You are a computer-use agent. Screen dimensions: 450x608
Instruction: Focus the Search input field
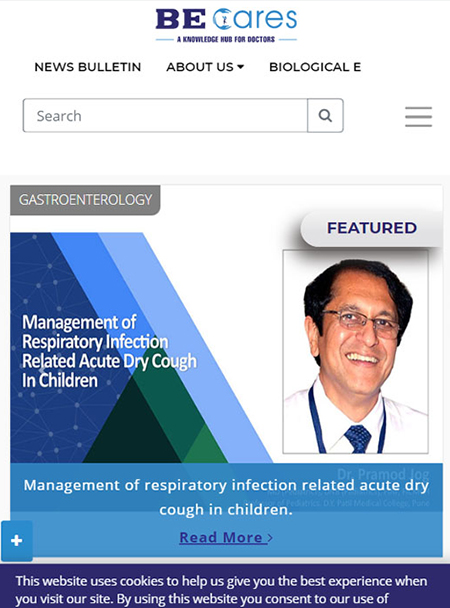pyautogui.click(x=165, y=116)
